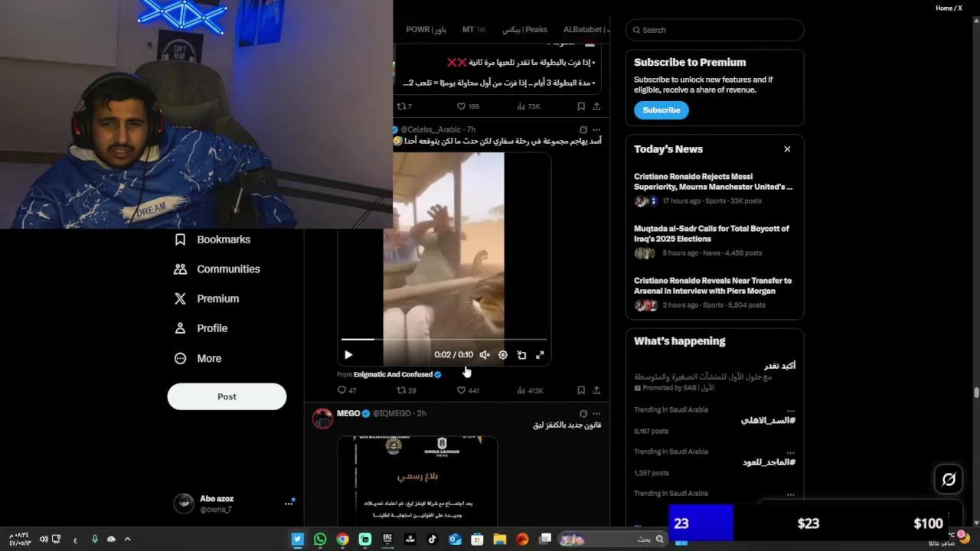Like the Celebs_Arabic post (441)

[468, 390]
